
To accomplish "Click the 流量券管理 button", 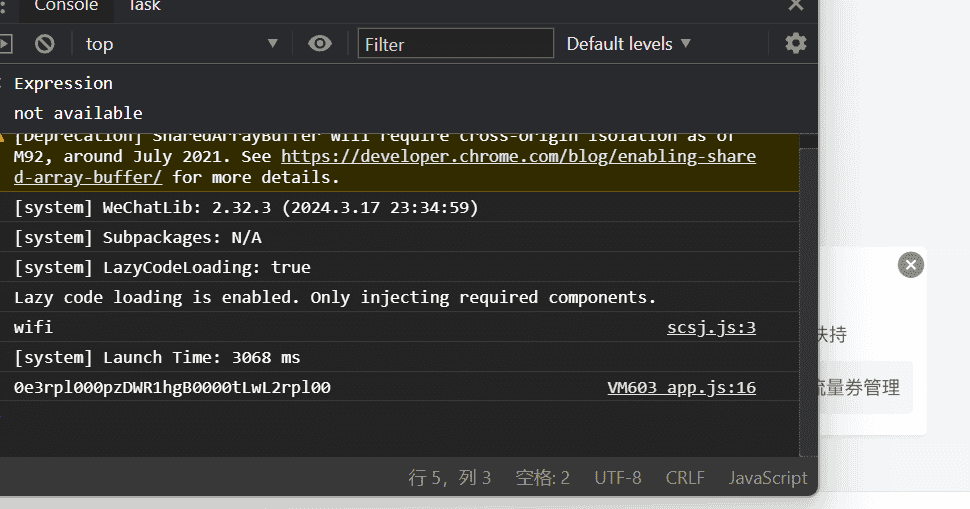I will (x=858, y=387).
